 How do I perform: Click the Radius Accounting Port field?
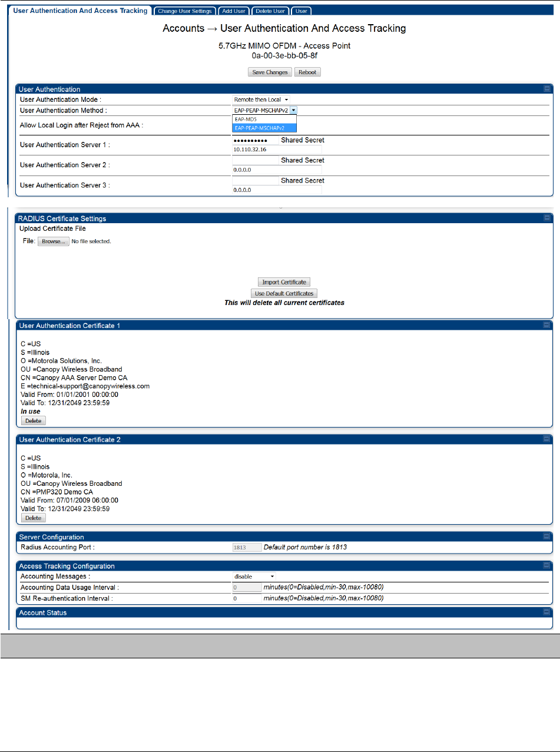247,547
